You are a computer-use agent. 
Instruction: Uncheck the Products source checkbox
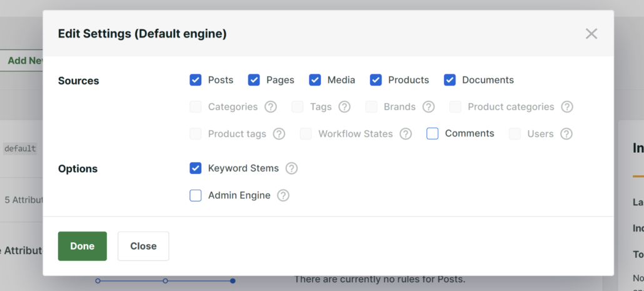pyautogui.click(x=376, y=79)
